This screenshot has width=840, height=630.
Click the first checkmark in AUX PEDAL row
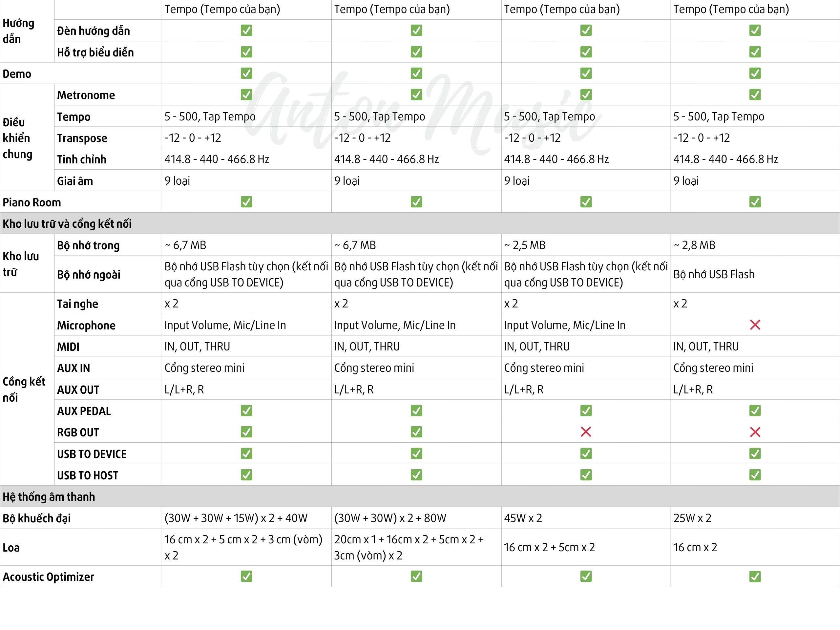[246, 410]
